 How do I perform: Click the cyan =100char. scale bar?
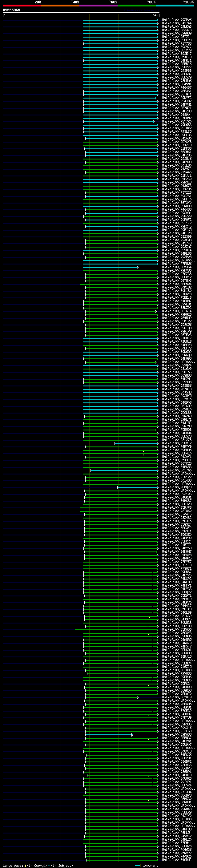pos(138,866)
